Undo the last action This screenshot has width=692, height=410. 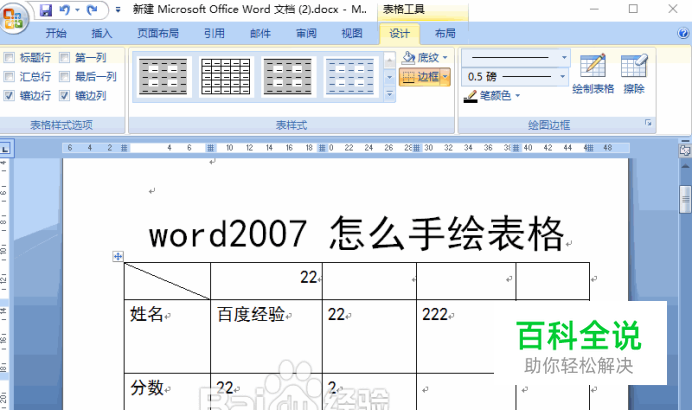[64, 10]
